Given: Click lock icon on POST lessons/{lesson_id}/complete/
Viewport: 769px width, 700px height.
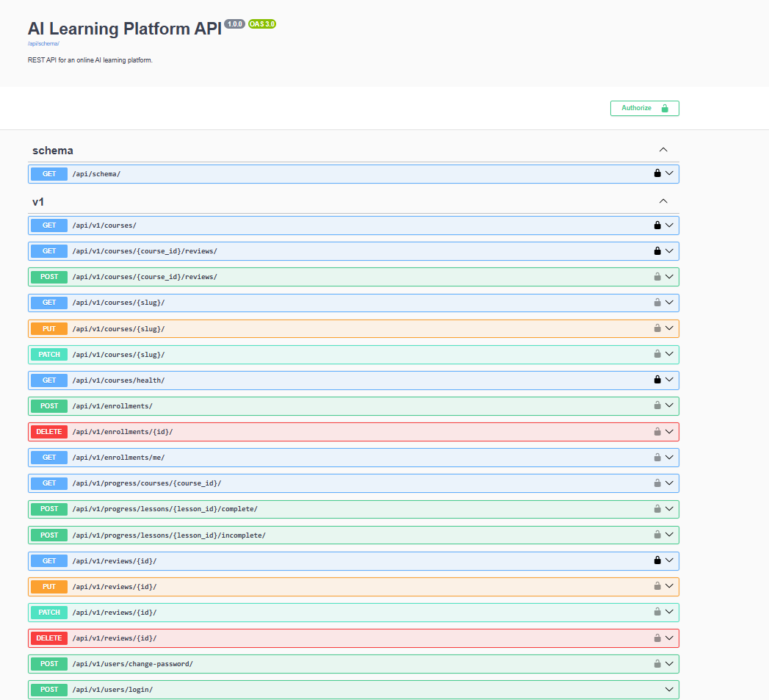Looking at the screenshot, I should click(x=657, y=509).
